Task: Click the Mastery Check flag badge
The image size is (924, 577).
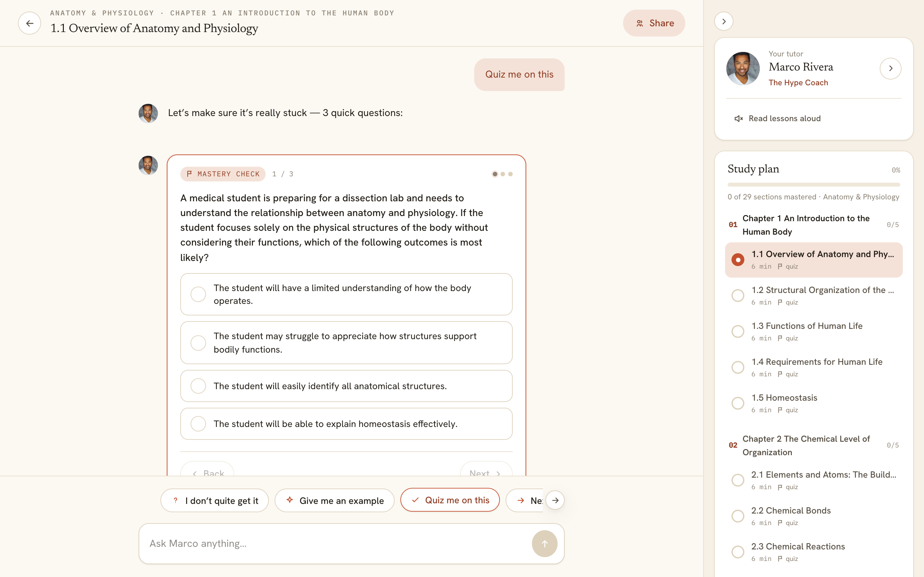Action: (223, 174)
